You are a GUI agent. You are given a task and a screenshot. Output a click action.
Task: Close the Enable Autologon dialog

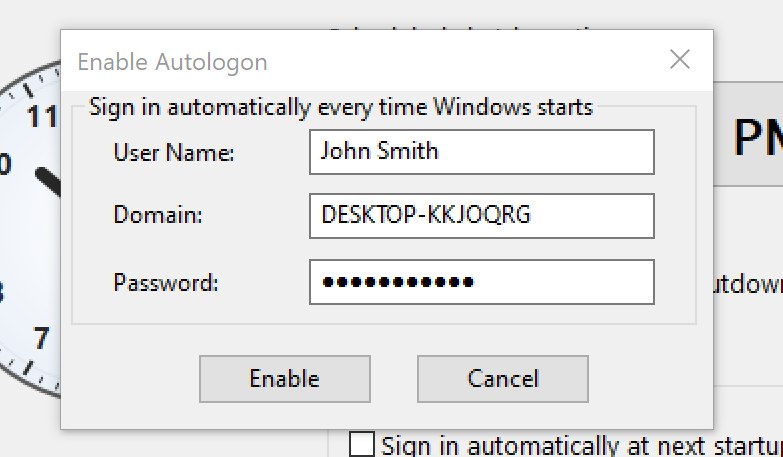tap(680, 59)
